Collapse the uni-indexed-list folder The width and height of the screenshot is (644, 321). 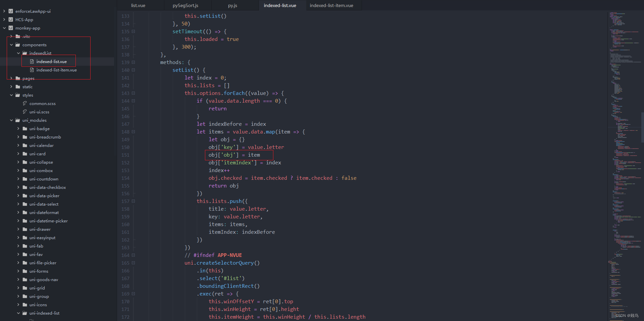tap(18, 313)
